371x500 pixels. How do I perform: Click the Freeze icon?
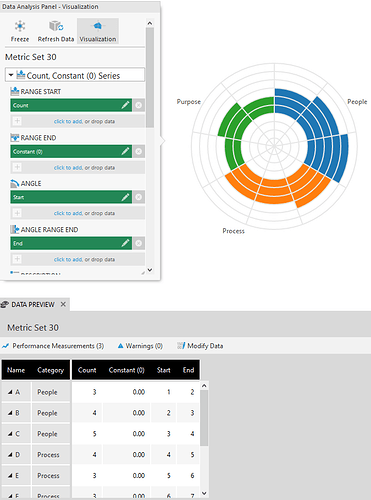click(20, 26)
